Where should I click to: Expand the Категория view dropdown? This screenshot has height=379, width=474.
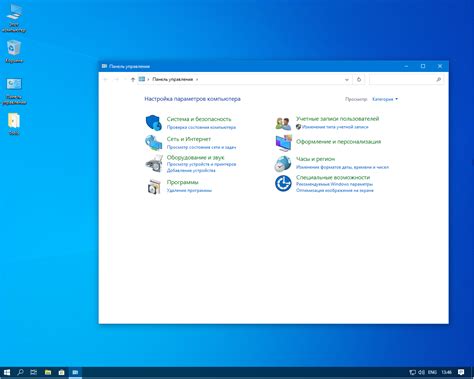tap(385, 99)
